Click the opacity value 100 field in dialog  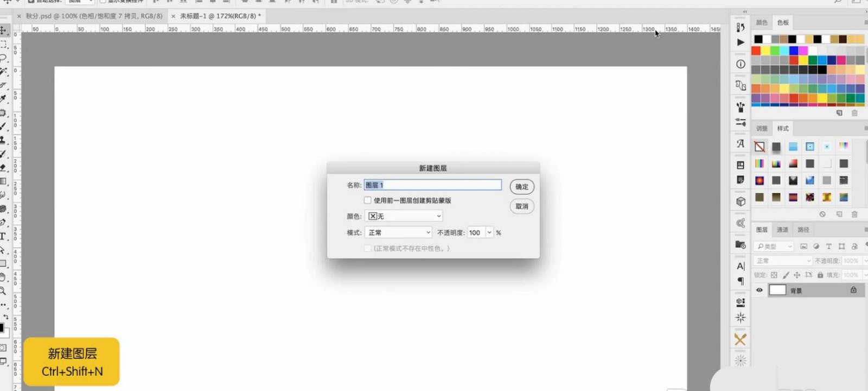pyautogui.click(x=476, y=232)
